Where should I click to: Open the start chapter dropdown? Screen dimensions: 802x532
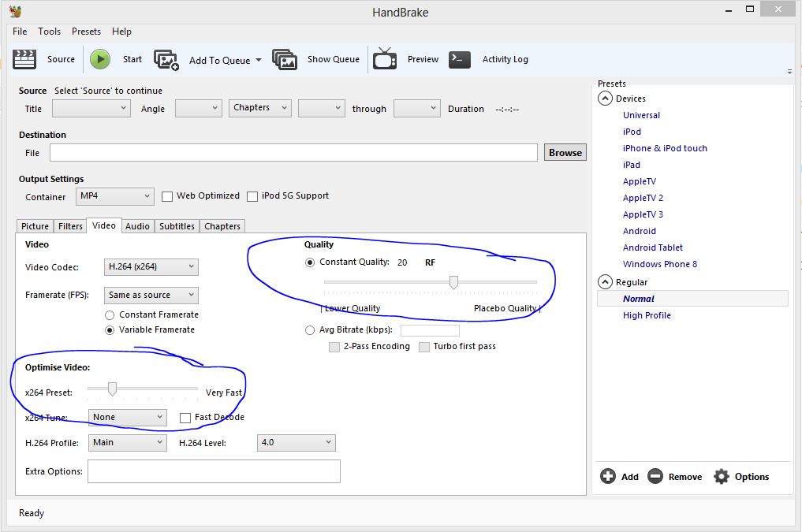[322, 108]
